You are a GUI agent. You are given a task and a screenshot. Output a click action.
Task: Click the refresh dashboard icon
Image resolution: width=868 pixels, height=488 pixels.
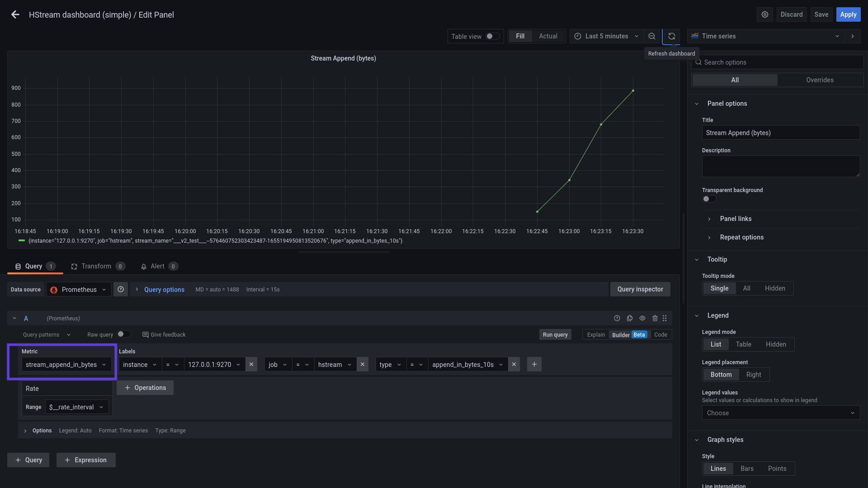(x=672, y=36)
